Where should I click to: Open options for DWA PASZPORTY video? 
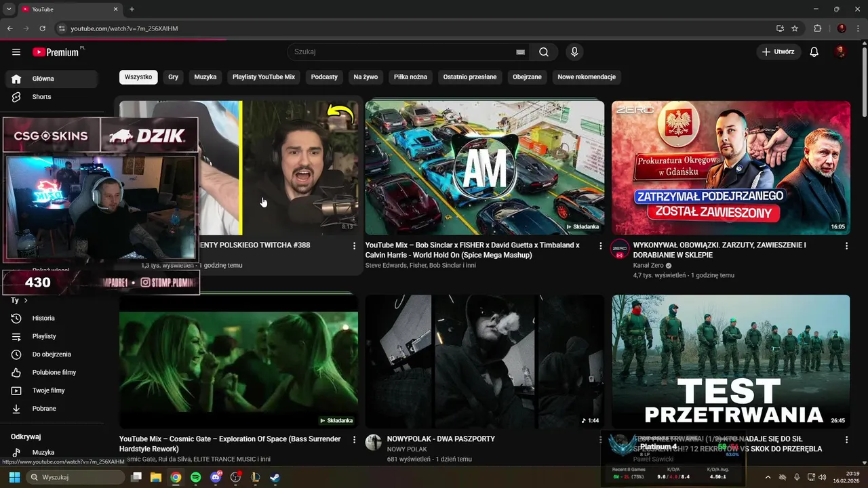[600, 440]
